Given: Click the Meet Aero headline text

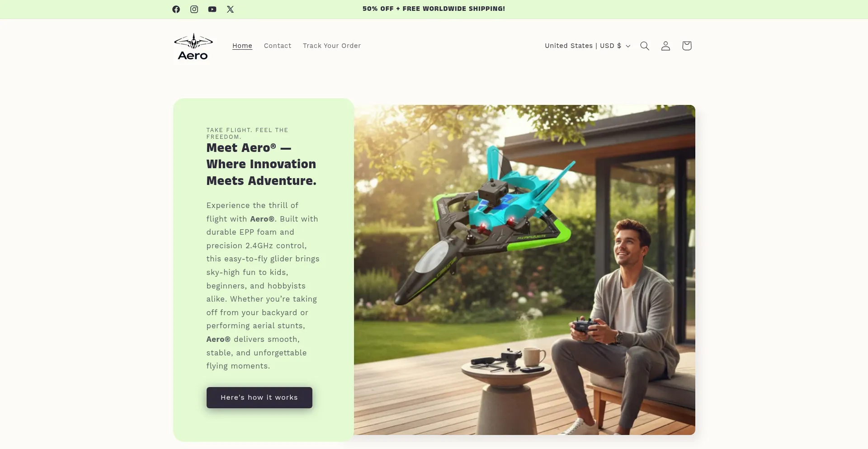Looking at the screenshot, I should [x=262, y=164].
